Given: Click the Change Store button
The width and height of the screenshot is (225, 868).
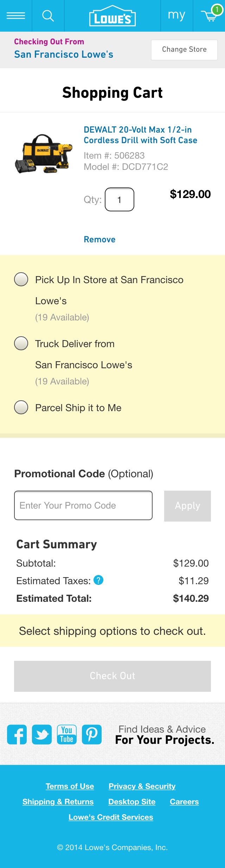Looking at the screenshot, I should [x=184, y=49].
